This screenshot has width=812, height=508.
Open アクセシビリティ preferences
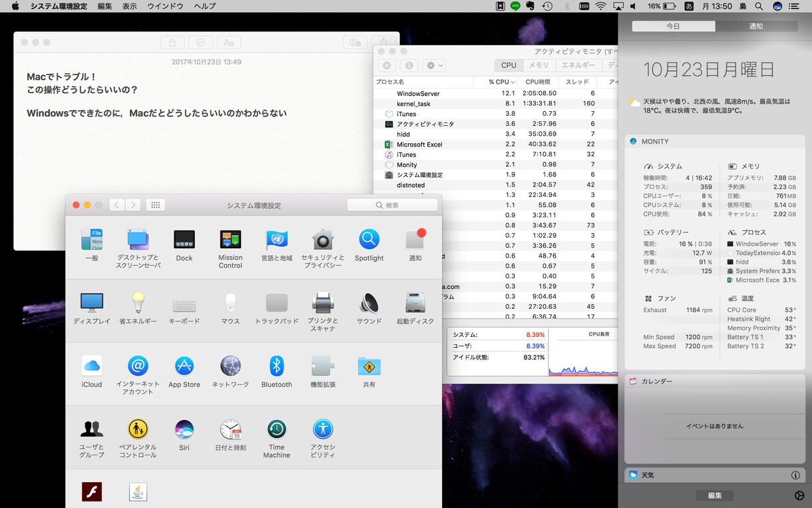point(323,438)
